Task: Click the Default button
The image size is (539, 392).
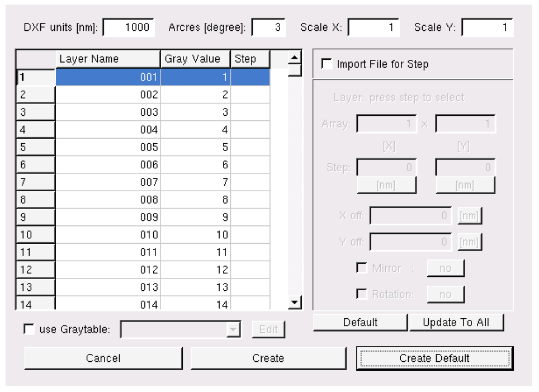Action: [x=360, y=323]
